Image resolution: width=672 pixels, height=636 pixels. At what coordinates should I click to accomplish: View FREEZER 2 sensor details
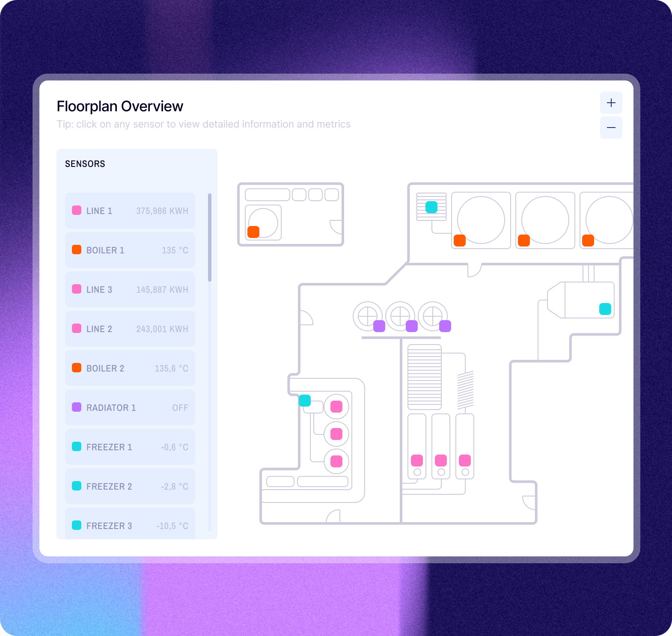pos(130,486)
